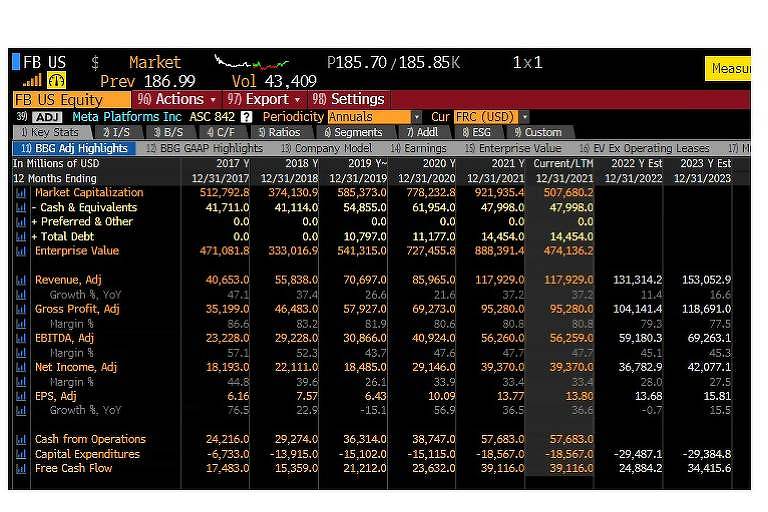Click the Capital Expenditures row label

click(x=87, y=454)
